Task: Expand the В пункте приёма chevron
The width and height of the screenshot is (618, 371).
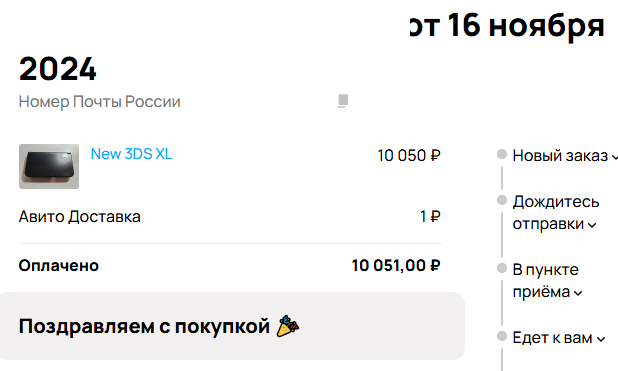Action: coord(578,293)
